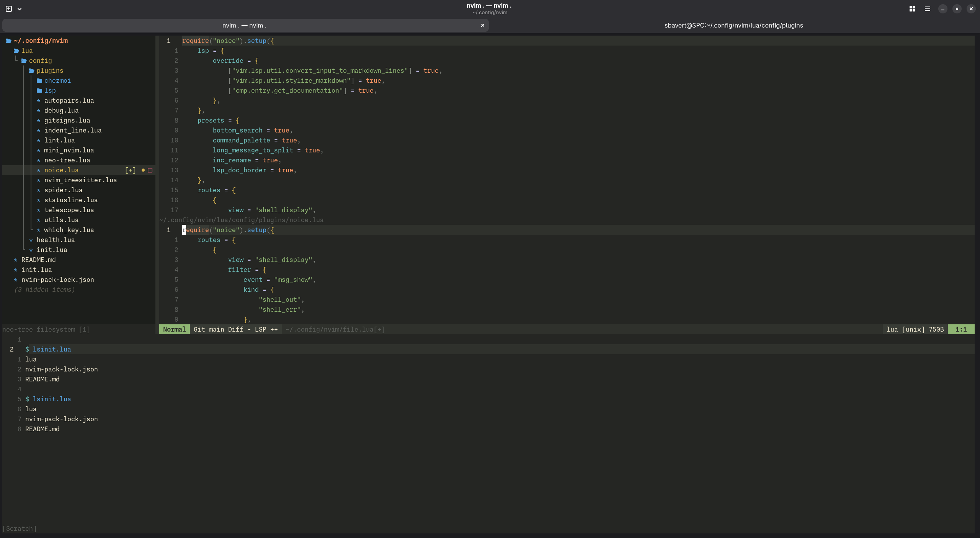Click the Normal mode indicator in statusline

tap(174, 329)
